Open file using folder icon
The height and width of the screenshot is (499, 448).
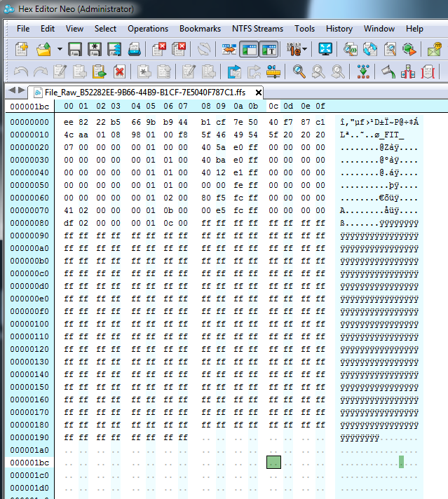click(44, 49)
